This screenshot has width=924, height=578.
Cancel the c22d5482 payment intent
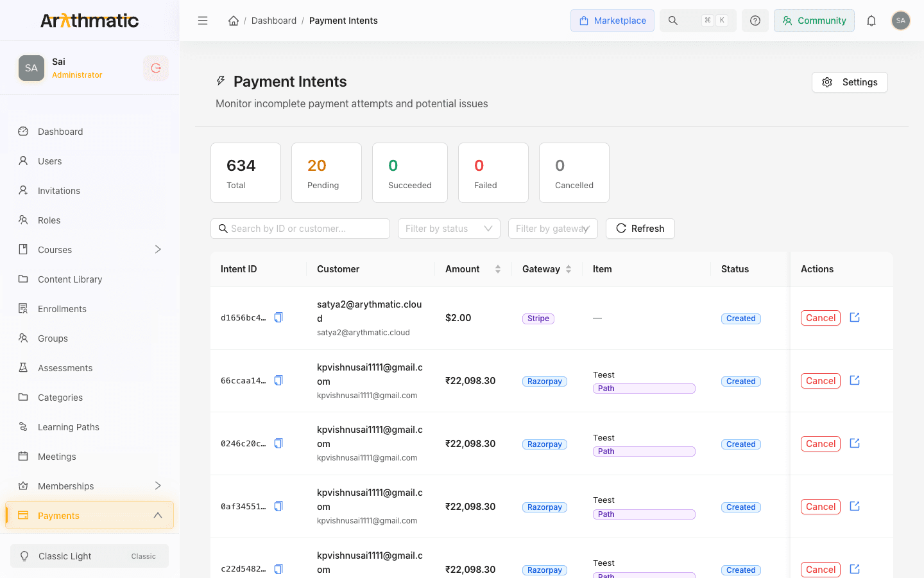pyautogui.click(x=821, y=570)
